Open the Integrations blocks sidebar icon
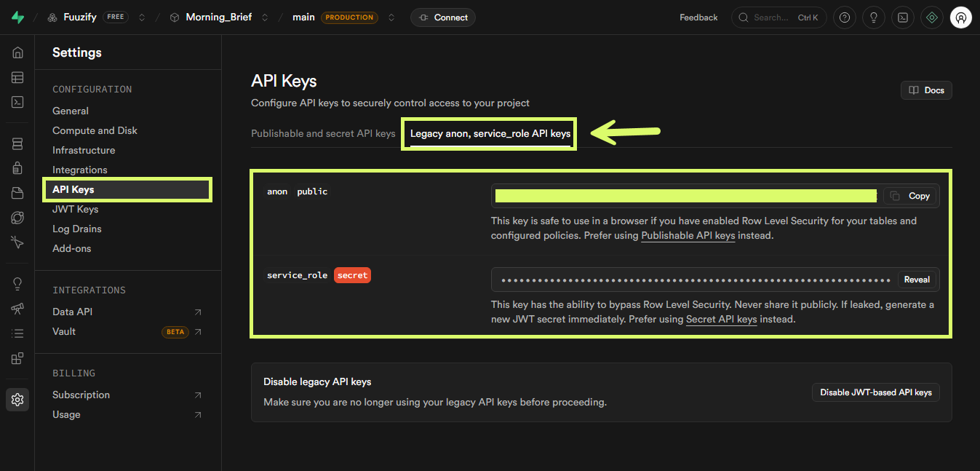The height and width of the screenshot is (471, 980). 17,358
